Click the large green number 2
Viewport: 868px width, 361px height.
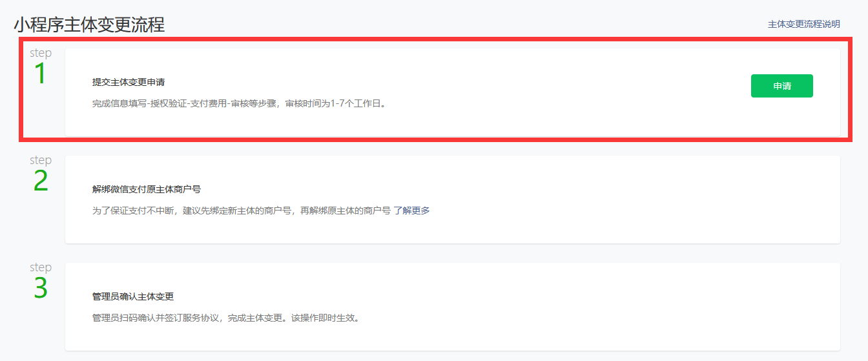[41, 181]
